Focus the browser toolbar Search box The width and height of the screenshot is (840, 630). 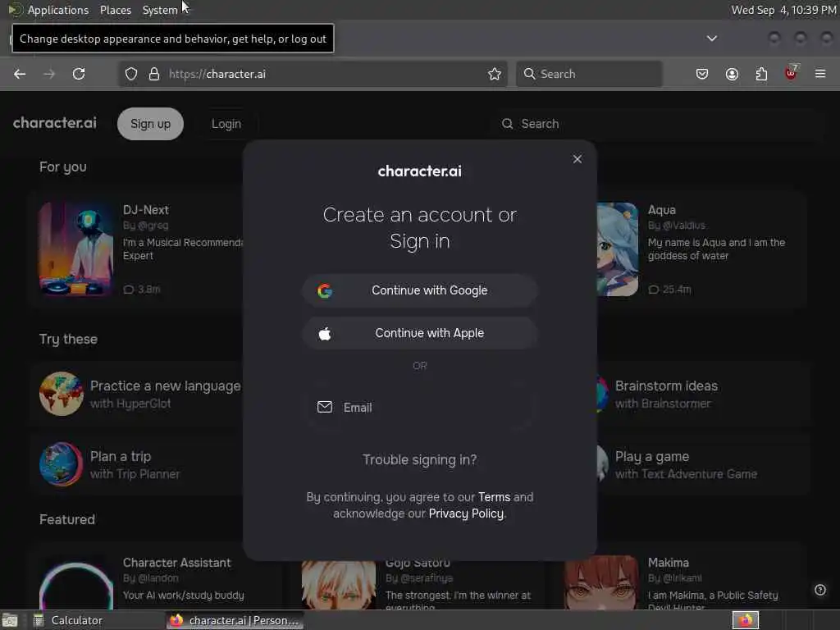click(x=589, y=74)
